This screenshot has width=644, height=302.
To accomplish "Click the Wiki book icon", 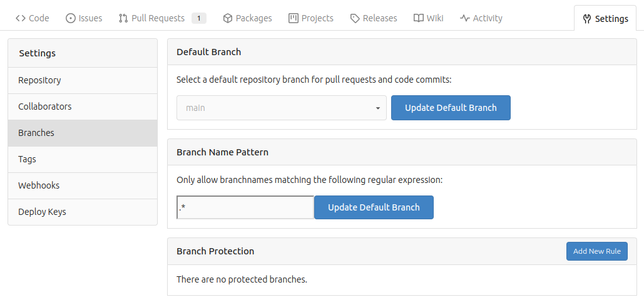I will (x=419, y=18).
